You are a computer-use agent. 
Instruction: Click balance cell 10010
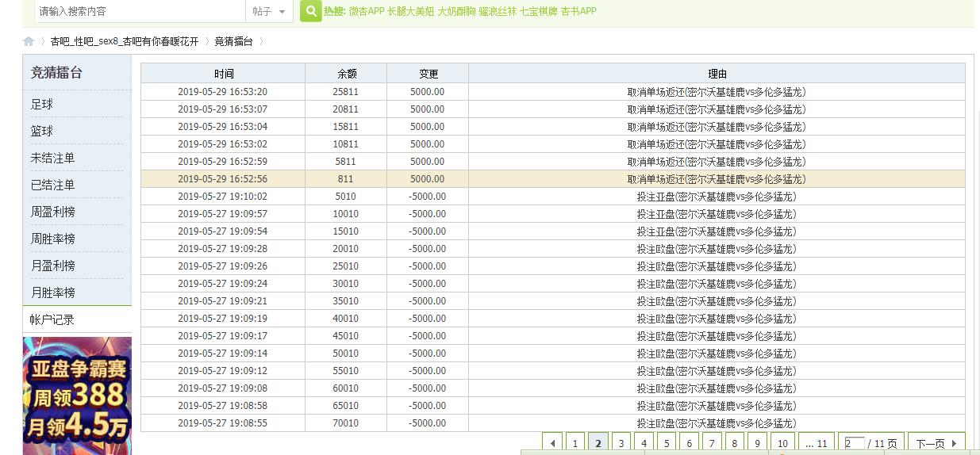pyautogui.click(x=346, y=214)
